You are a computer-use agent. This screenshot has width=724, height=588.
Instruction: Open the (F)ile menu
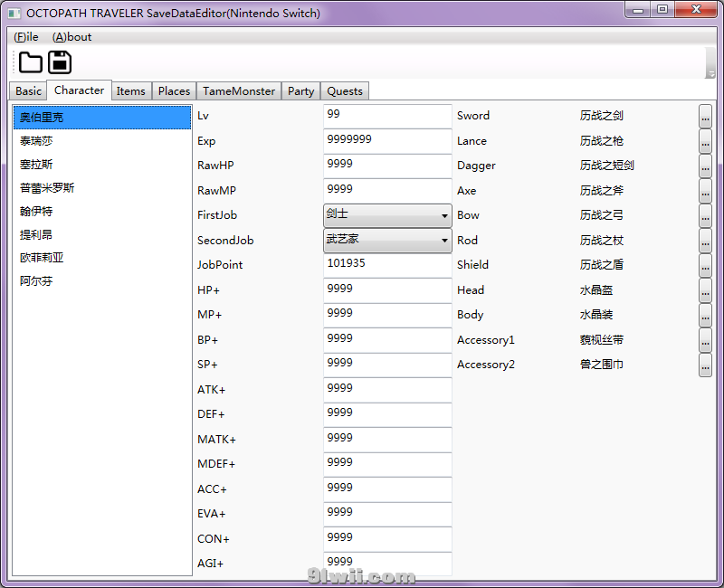pyautogui.click(x=26, y=37)
